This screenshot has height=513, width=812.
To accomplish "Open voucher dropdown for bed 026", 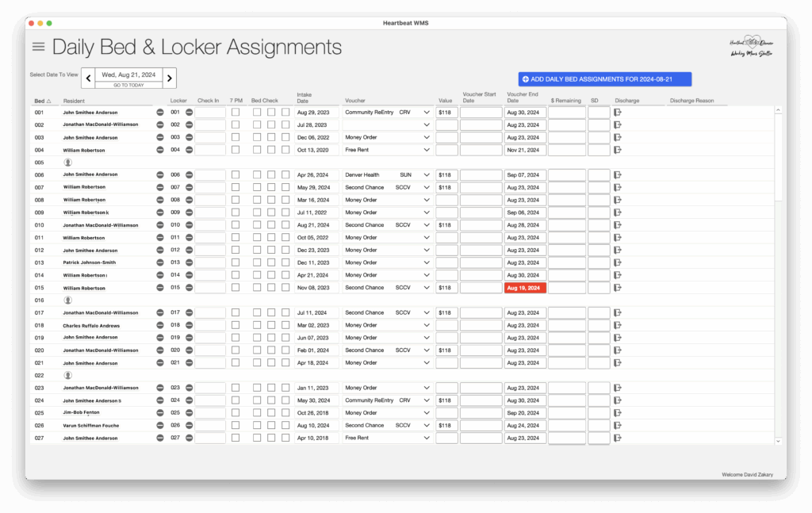I will [x=426, y=426].
